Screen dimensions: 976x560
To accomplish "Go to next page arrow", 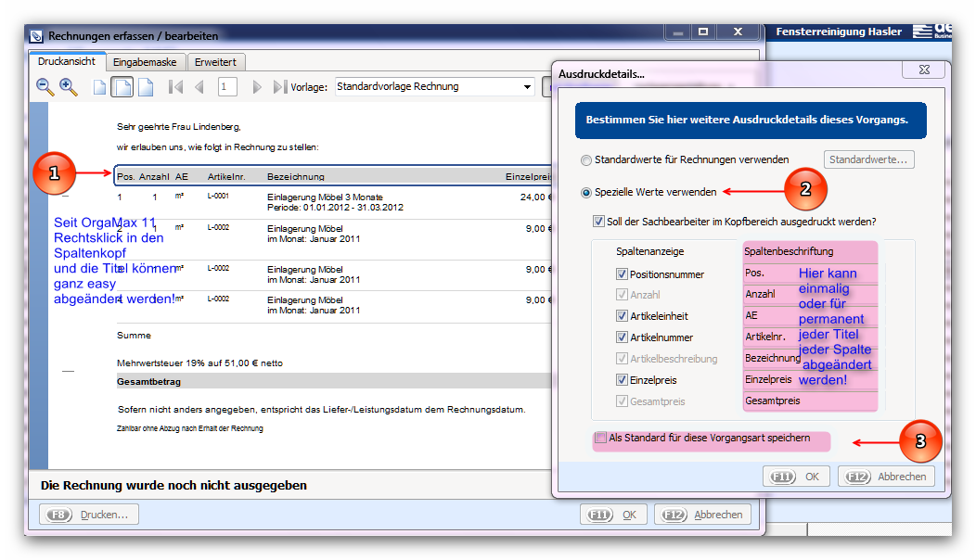I will [x=256, y=87].
